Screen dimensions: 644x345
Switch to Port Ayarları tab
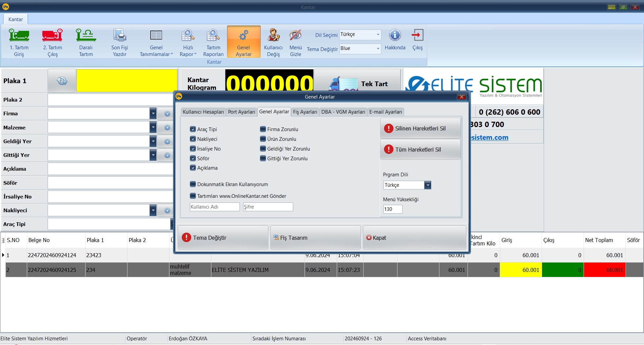241,112
